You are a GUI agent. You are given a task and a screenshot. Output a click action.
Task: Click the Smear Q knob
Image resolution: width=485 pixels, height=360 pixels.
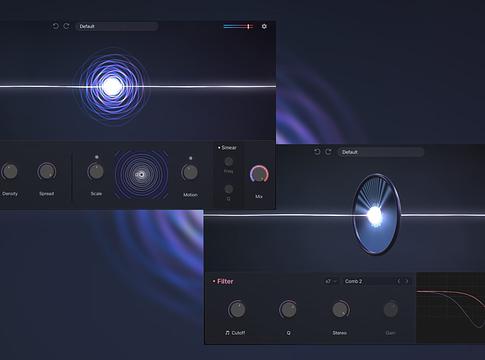tap(229, 189)
